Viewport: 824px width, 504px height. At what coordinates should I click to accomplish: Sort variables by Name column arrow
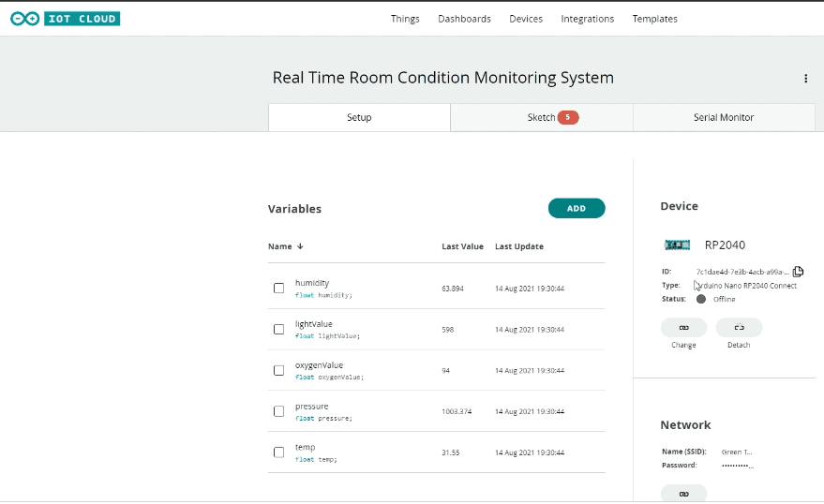pos(300,247)
